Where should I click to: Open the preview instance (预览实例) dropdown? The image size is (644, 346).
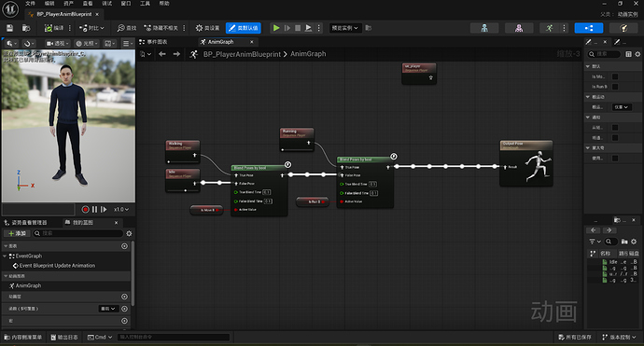344,28
